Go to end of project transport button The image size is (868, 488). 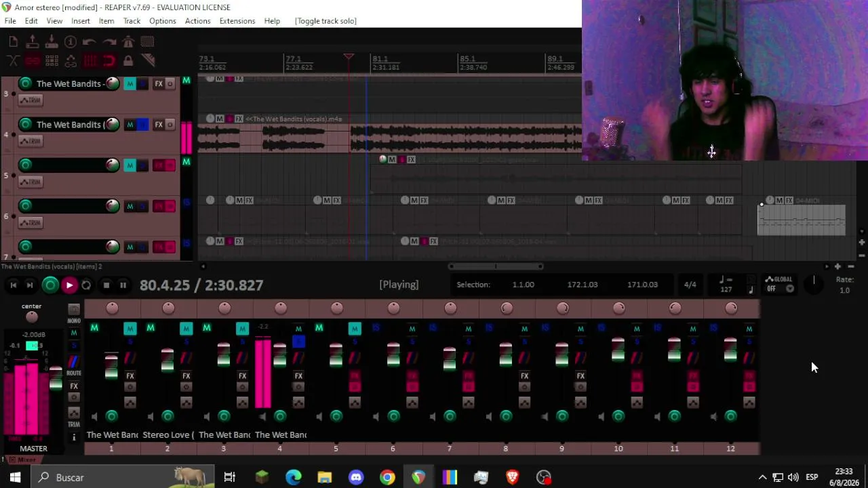[30, 285]
